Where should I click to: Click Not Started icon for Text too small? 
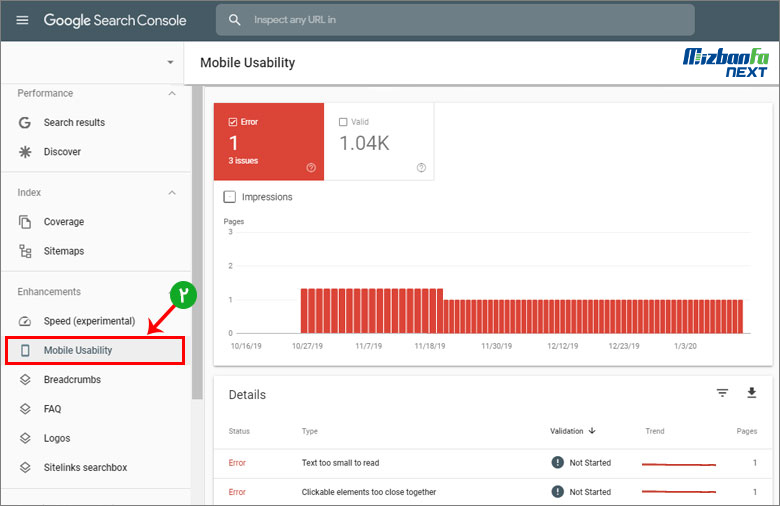click(558, 463)
